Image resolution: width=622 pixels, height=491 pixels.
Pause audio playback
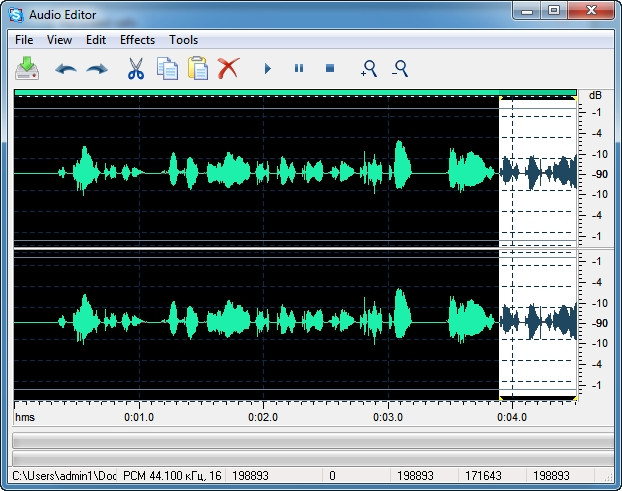pos(299,69)
